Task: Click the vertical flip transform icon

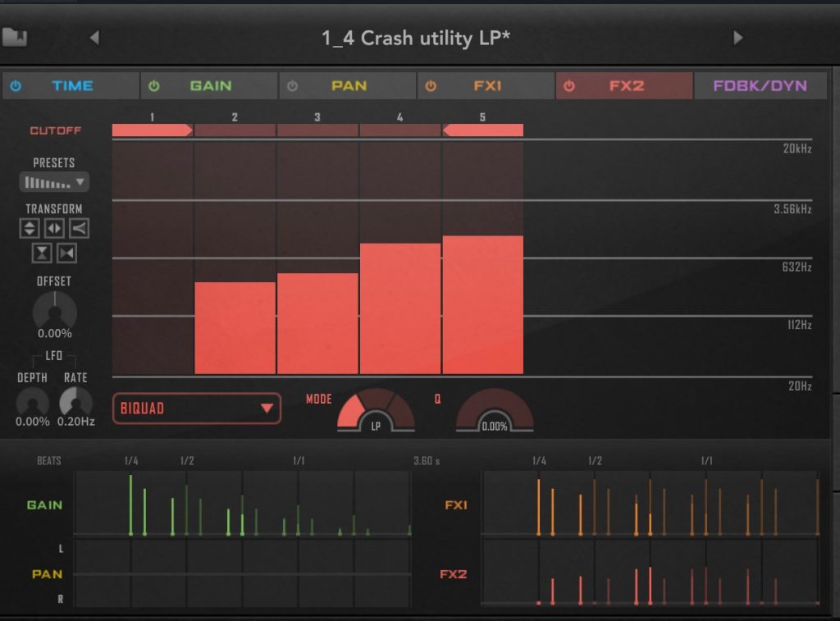Action: (x=30, y=228)
